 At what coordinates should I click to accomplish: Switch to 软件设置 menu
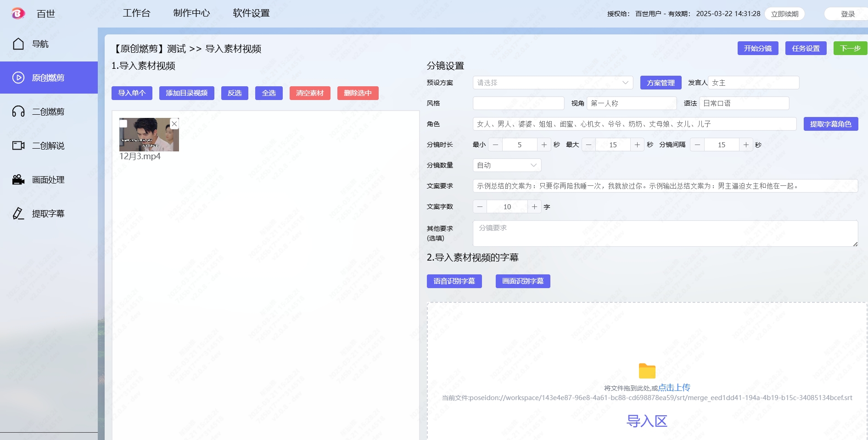point(251,13)
